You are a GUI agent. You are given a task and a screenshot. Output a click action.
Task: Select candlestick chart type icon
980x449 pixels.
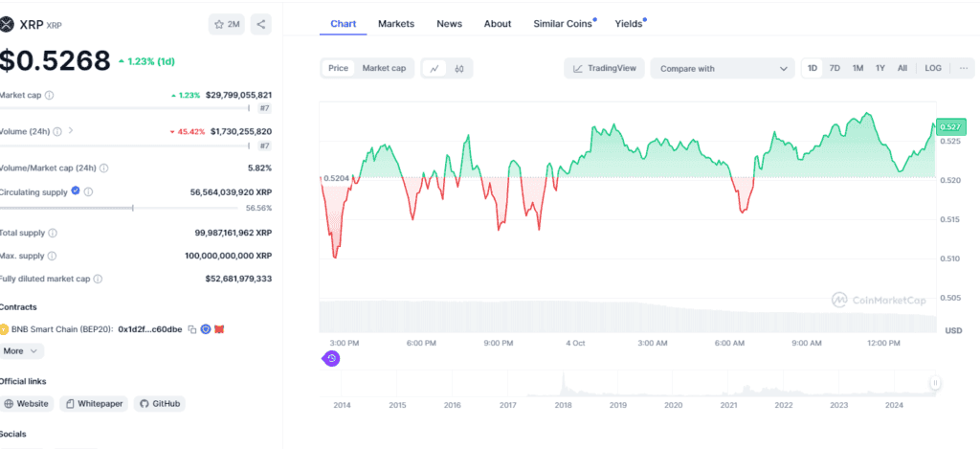459,69
